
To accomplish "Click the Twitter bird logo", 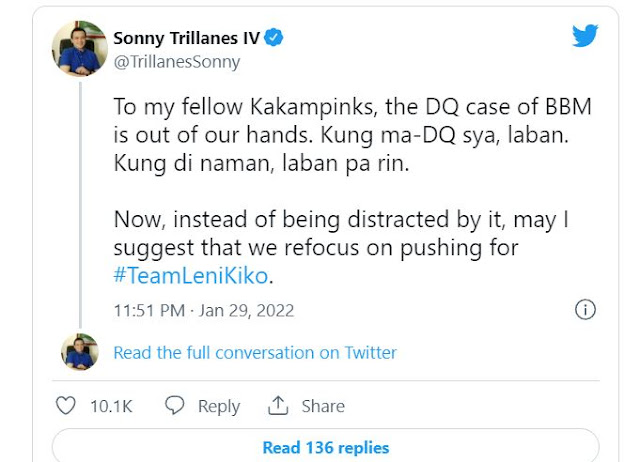I will point(585,36).
